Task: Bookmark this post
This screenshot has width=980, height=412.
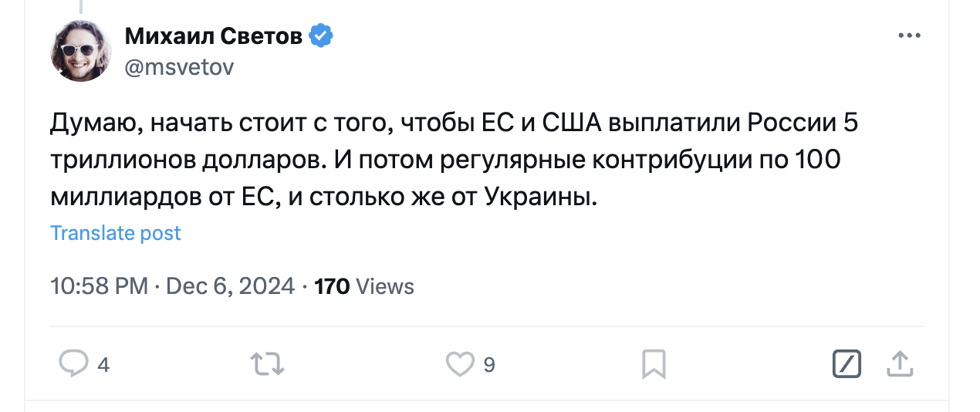Action: coord(654,364)
